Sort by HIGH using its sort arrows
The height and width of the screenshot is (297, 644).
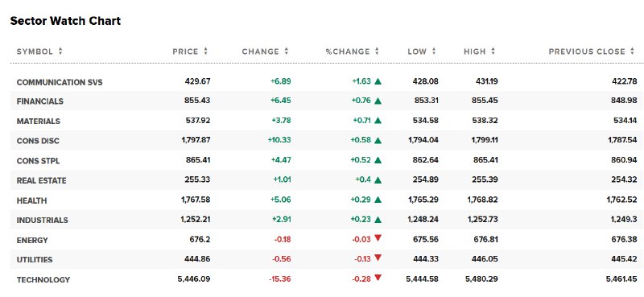493,52
